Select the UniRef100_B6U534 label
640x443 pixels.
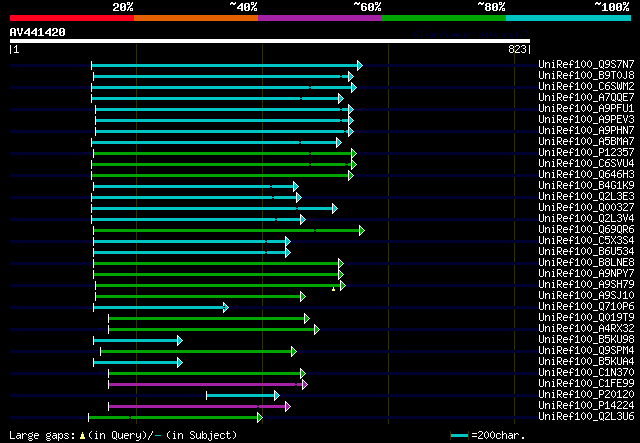[586, 252]
